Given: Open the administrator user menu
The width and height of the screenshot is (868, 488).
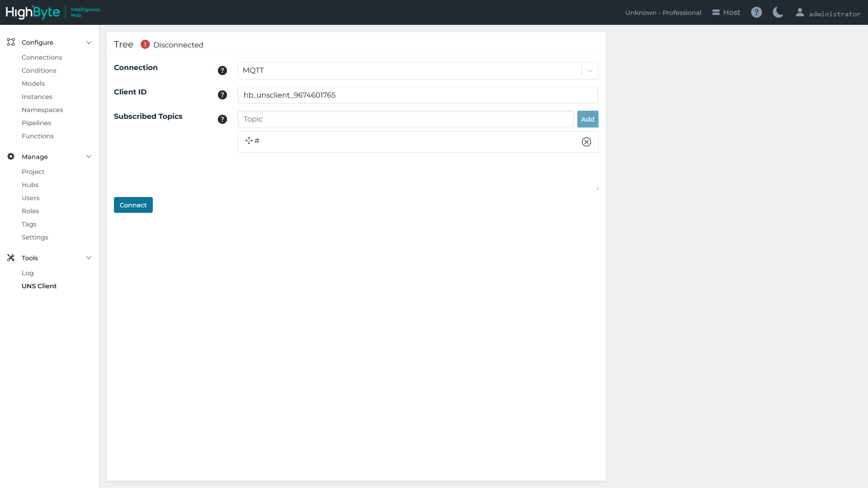Looking at the screenshot, I should (828, 13).
